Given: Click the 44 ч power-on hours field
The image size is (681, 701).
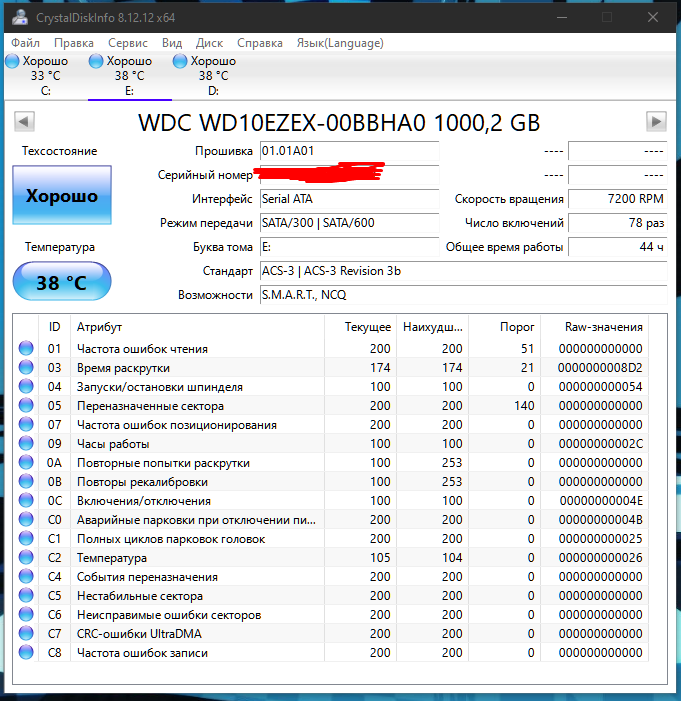Looking at the screenshot, I should click(618, 247).
